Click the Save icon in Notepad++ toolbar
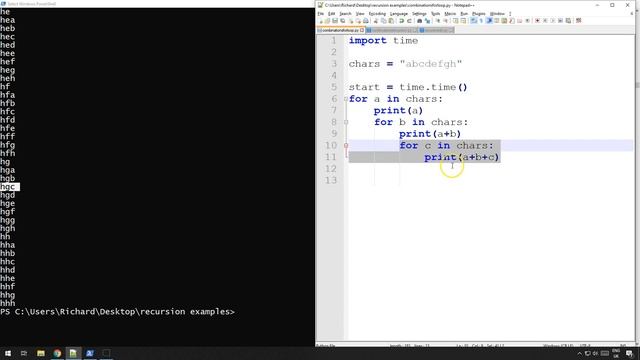 tap(335, 21)
